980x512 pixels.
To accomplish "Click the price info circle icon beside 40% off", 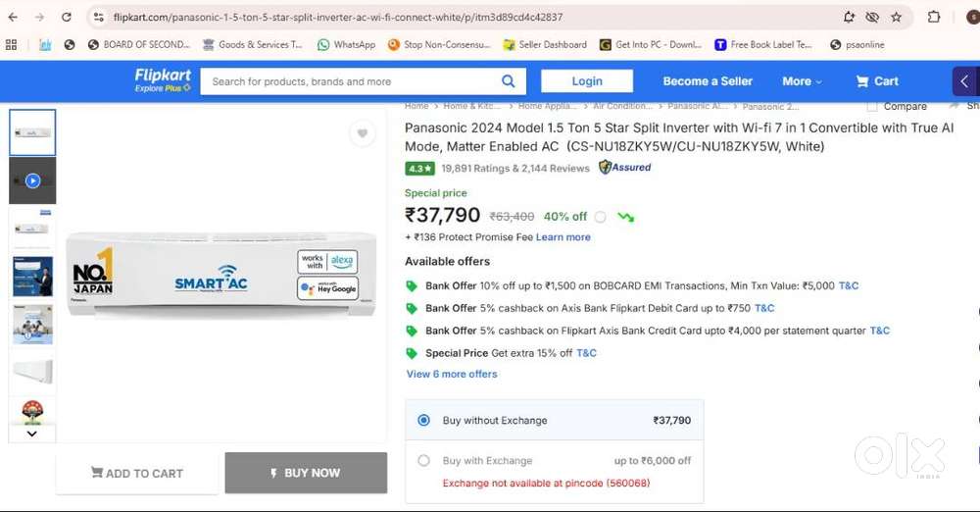I will (600, 217).
